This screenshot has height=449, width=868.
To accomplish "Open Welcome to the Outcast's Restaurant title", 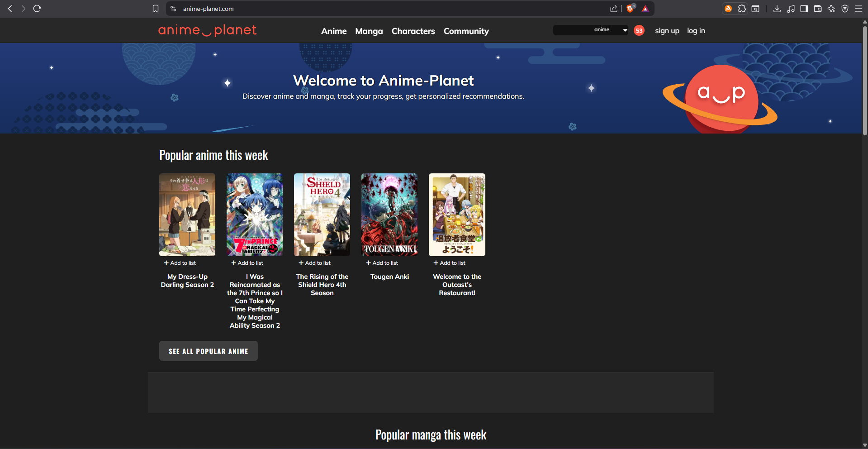I will click(x=457, y=285).
